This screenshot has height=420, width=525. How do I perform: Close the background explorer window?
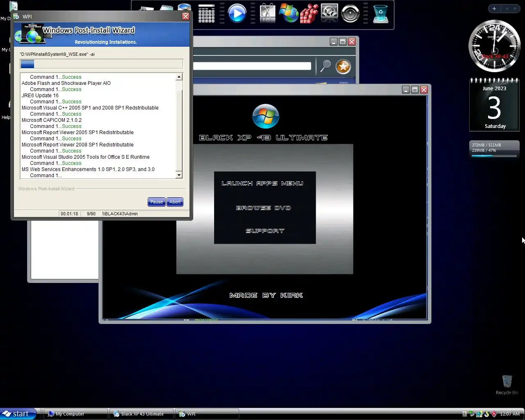coord(352,41)
